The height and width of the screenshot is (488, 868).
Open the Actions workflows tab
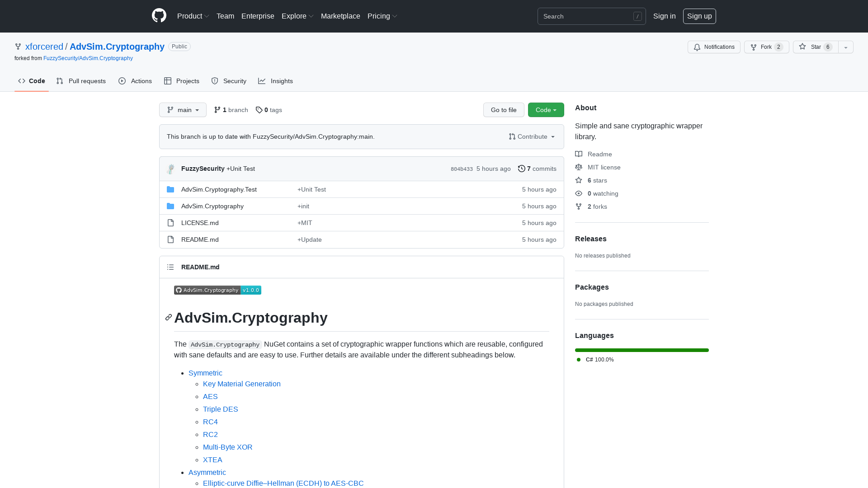coord(135,81)
